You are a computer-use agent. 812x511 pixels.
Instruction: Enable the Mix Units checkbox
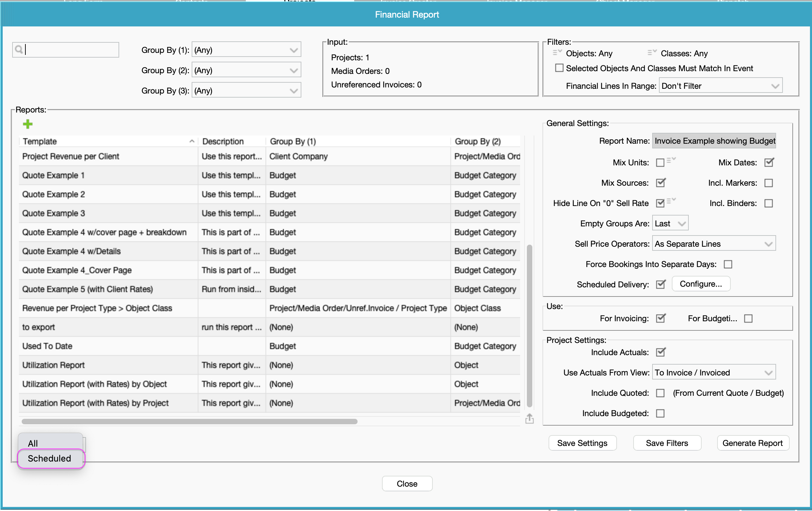[660, 163]
